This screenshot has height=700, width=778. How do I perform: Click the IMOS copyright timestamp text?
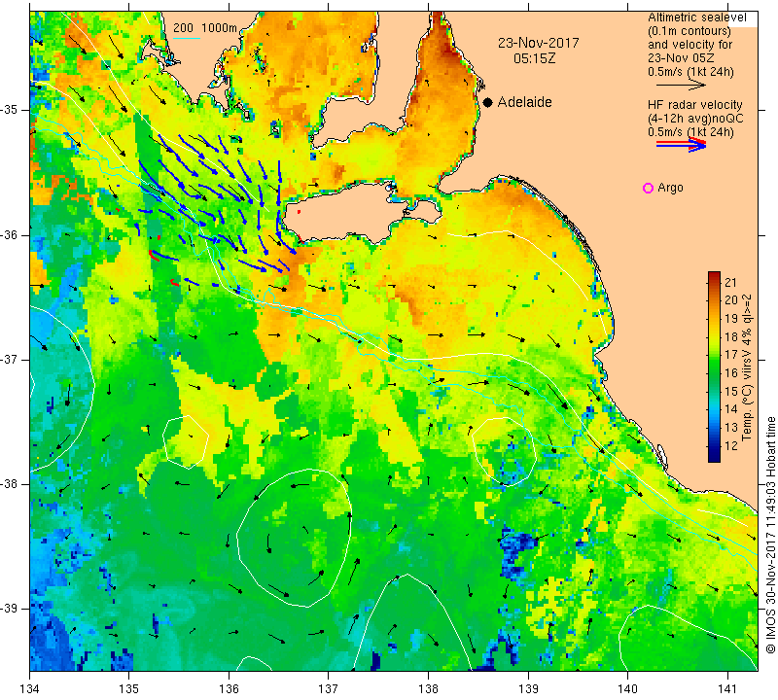click(x=770, y=534)
